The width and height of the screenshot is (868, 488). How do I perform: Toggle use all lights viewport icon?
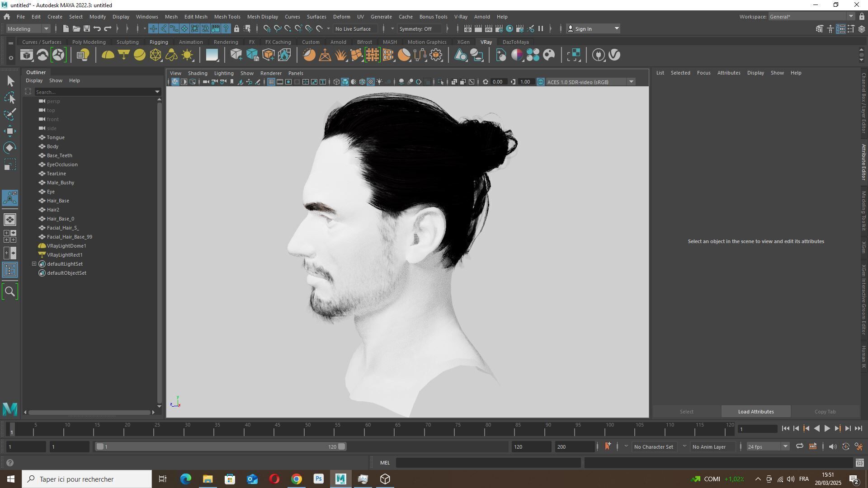tap(379, 82)
